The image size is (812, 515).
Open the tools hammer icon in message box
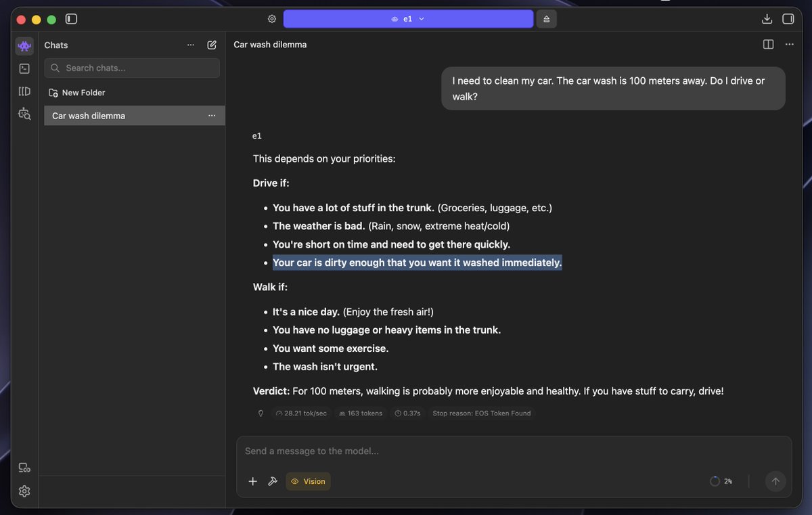click(x=273, y=481)
